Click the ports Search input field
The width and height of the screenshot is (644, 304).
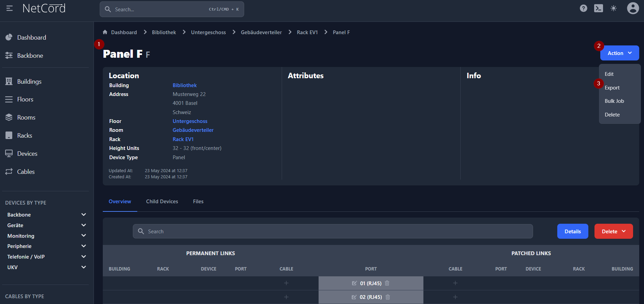[x=333, y=231]
